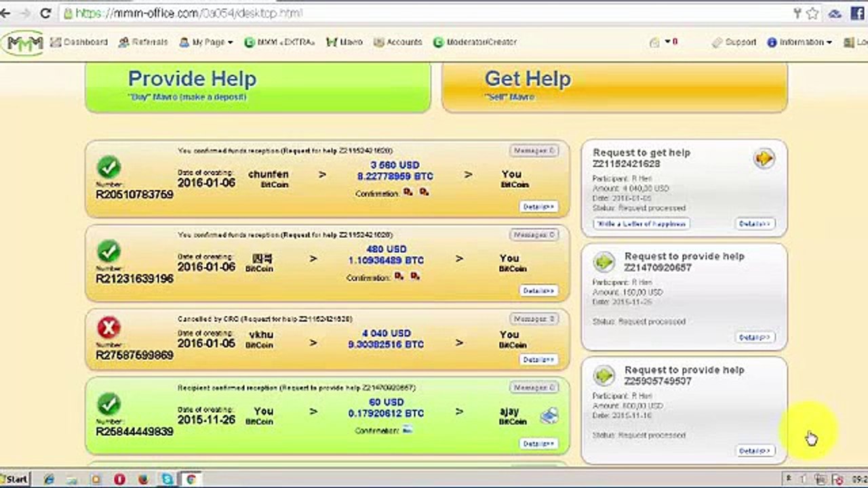Click the green check icon for order R20510783759
This screenshot has width=868, height=488.
tap(108, 167)
